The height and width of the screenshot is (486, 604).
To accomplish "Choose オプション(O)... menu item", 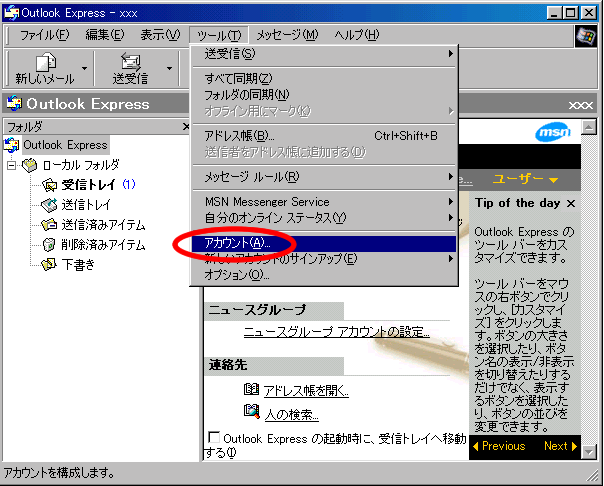I will click(x=324, y=275).
